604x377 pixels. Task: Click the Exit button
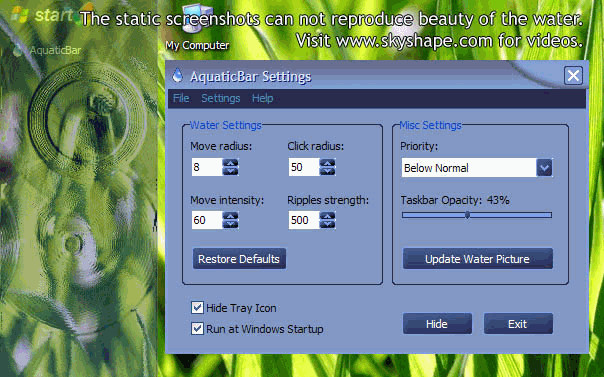pos(518,323)
